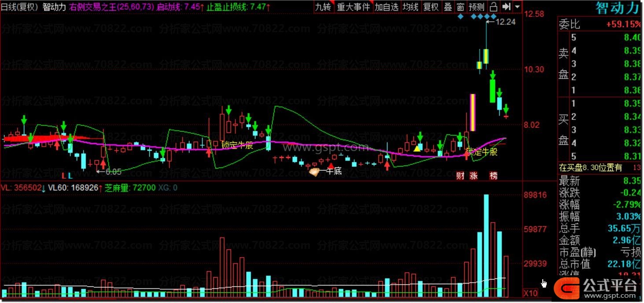Screen dimensions: 644x303
Task: Click the 12.58 price axis label
Action: pyautogui.click(x=534, y=14)
